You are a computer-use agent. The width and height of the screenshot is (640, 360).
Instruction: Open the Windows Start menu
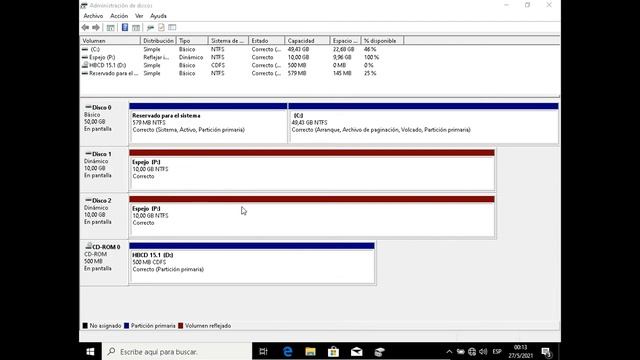click(91, 351)
